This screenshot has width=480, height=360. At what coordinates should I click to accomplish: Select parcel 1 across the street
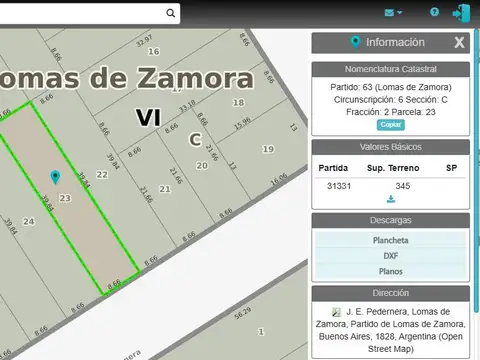(x=261, y=332)
